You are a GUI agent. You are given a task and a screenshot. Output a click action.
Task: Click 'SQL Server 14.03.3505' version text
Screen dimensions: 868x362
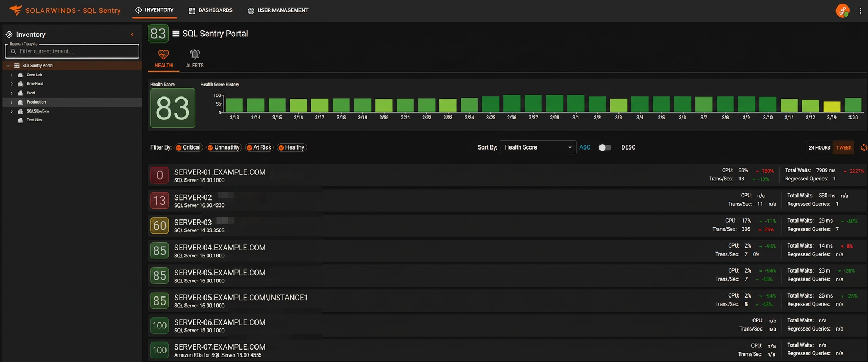tap(199, 231)
